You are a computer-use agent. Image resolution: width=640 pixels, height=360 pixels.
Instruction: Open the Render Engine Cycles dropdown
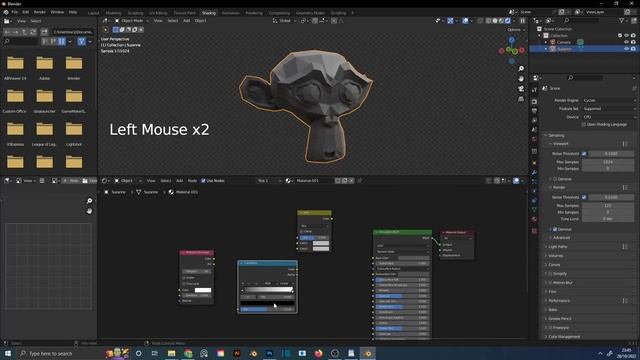click(609, 100)
